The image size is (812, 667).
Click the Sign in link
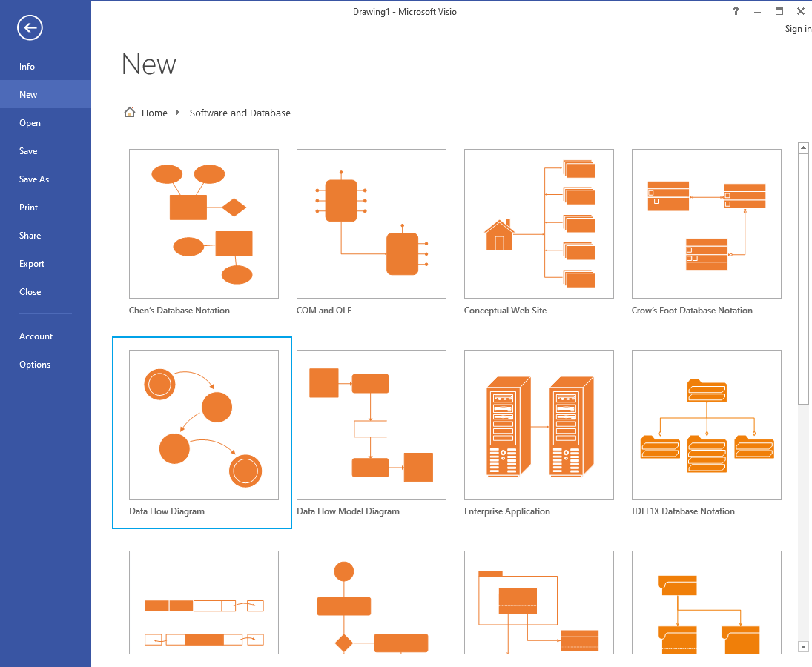[x=798, y=29]
